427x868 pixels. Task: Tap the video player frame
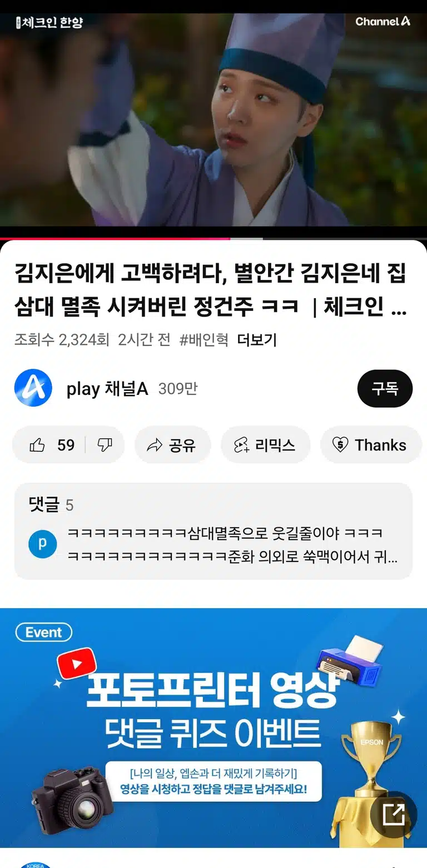[x=213, y=119]
